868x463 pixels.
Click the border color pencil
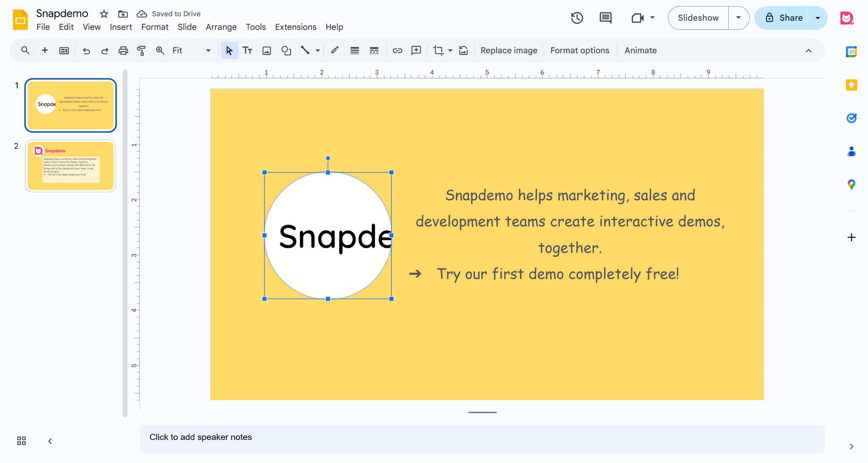tap(335, 51)
